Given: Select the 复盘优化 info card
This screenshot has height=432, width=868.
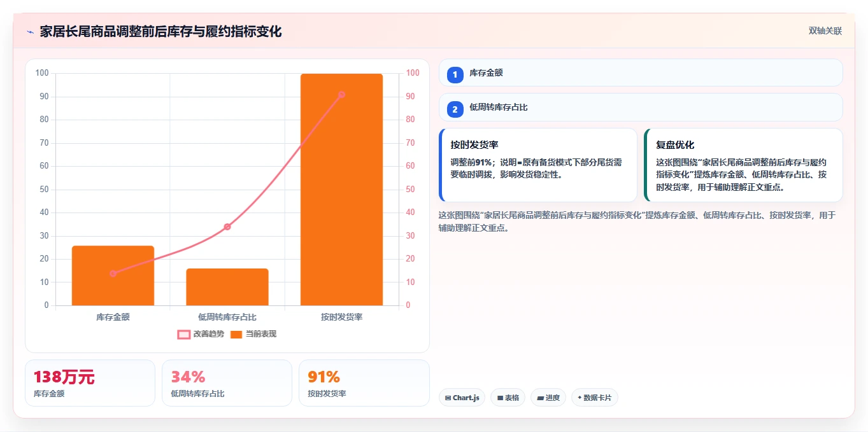Looking at the screenshot, I should [x=743, y=165].
